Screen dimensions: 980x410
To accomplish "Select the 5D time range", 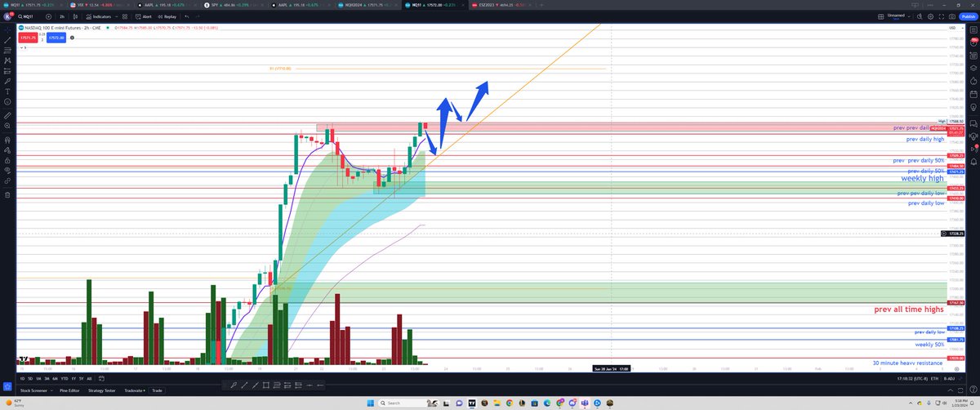I will [31, 379].
